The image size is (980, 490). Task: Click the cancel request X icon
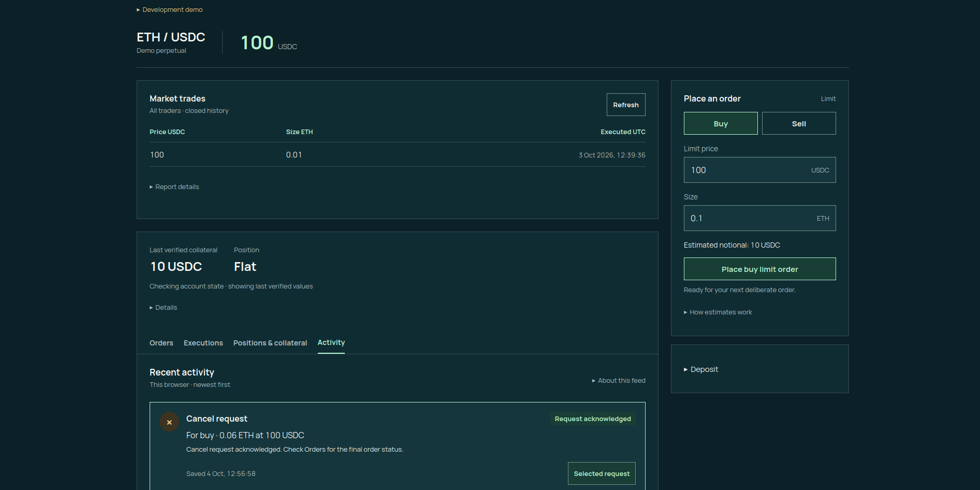click(169, 422)
